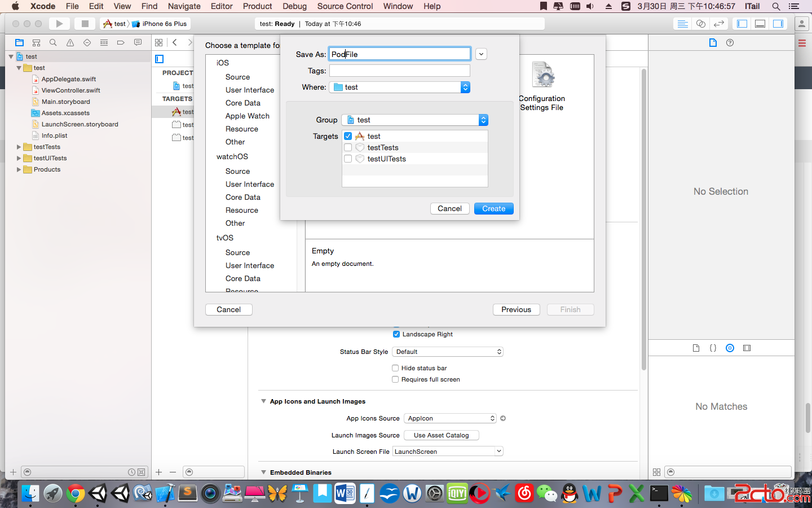Open the Test navigator diamond icon
Image resolution: width=812 pixels, height=508 pixels.
(x=87, y=43)
